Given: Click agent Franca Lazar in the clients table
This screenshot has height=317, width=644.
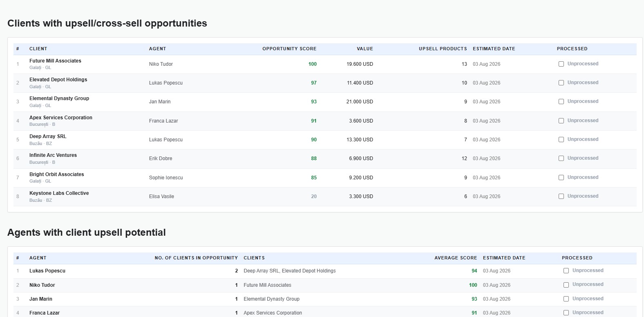Looking at the screenshot, I should pos(163,121).
